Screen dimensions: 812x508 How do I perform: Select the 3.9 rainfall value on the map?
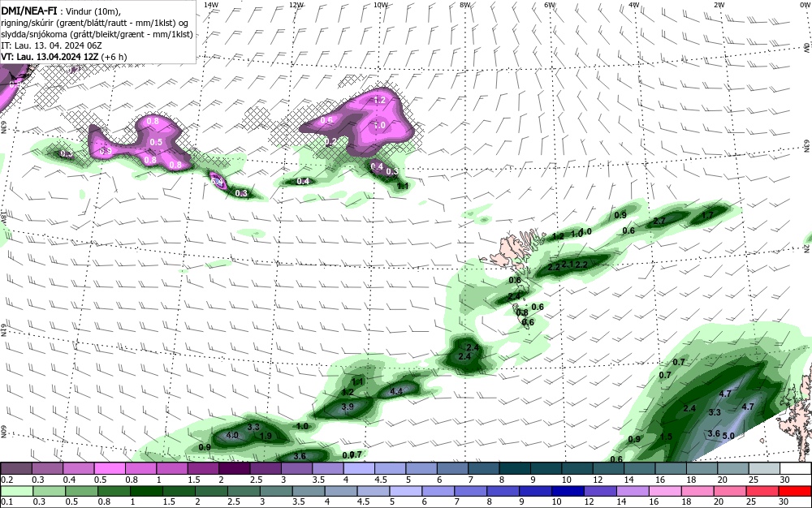[x=348, y=407]
